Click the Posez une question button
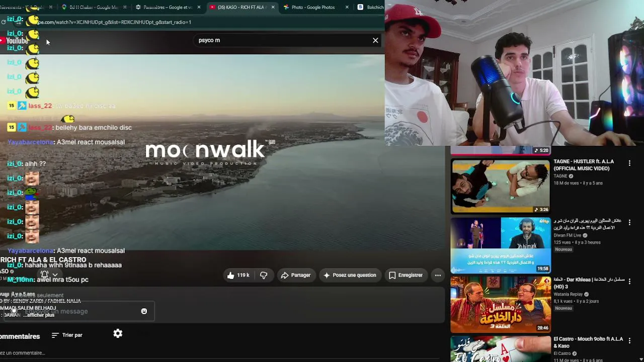This screenshot has height=362, width=644. [x=350, y=275]
